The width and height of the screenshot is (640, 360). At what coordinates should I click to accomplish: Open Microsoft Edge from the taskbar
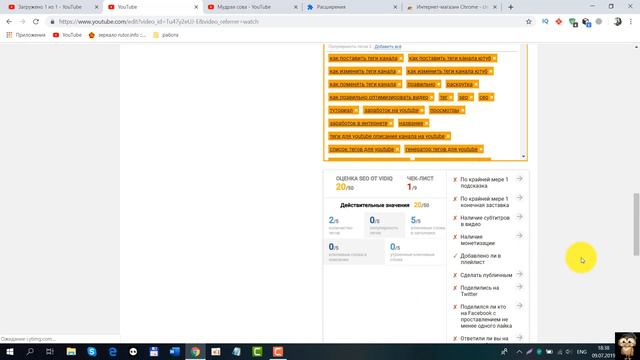(x=113, y=351)
